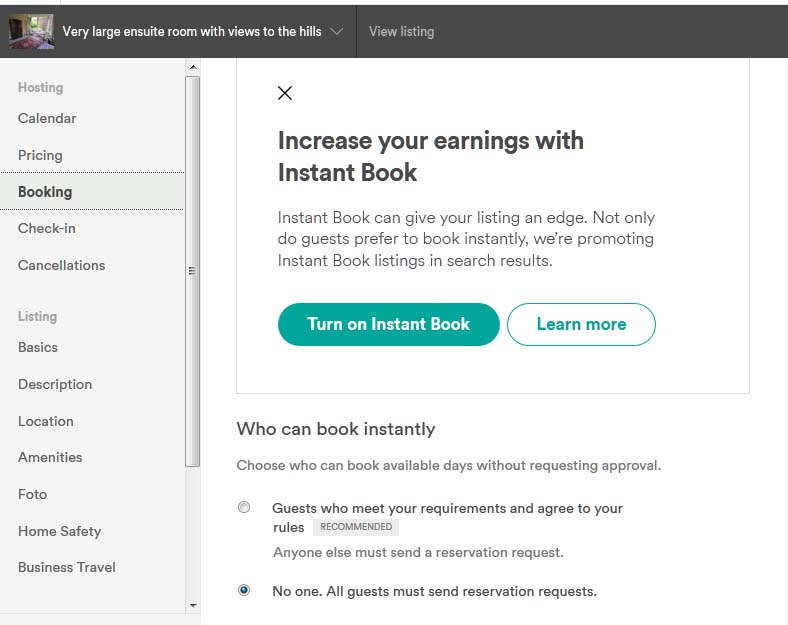Viewport: 788px width, 625px height.
Task: Open Check-in settings
Action: 47,228
